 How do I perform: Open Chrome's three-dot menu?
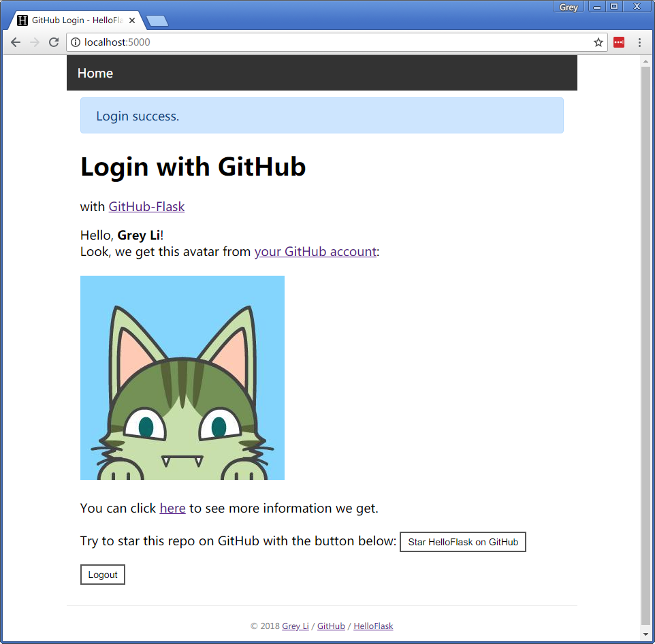[x=639, y=42]
